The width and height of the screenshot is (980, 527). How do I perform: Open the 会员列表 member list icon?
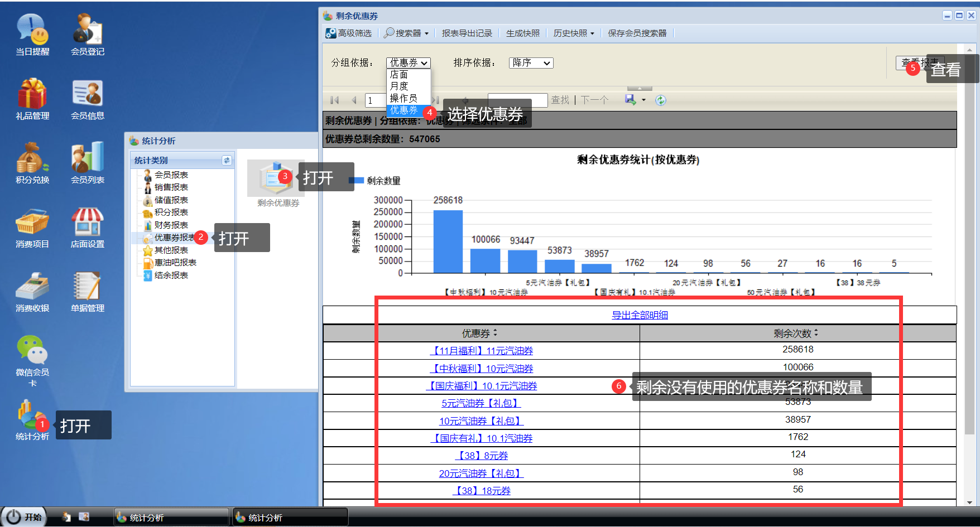(x=88, y=163)
